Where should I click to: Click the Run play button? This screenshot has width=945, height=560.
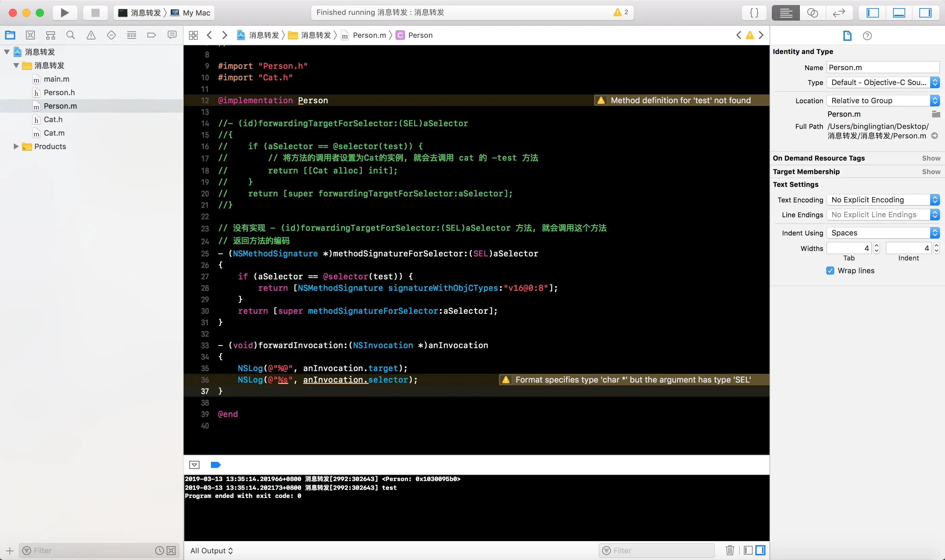(64, 13)
